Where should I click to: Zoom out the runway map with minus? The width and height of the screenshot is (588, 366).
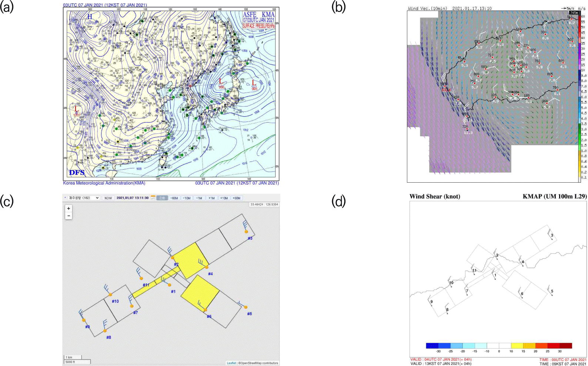pos(69,216)
